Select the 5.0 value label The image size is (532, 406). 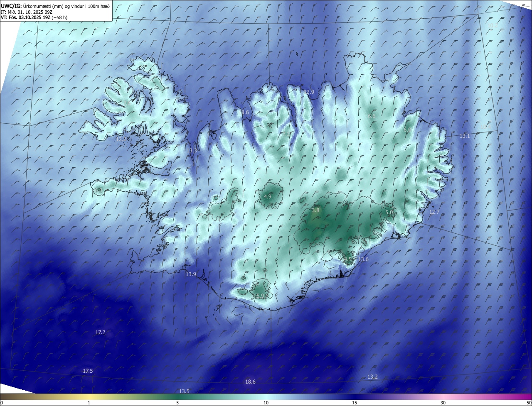coord(389,213)
